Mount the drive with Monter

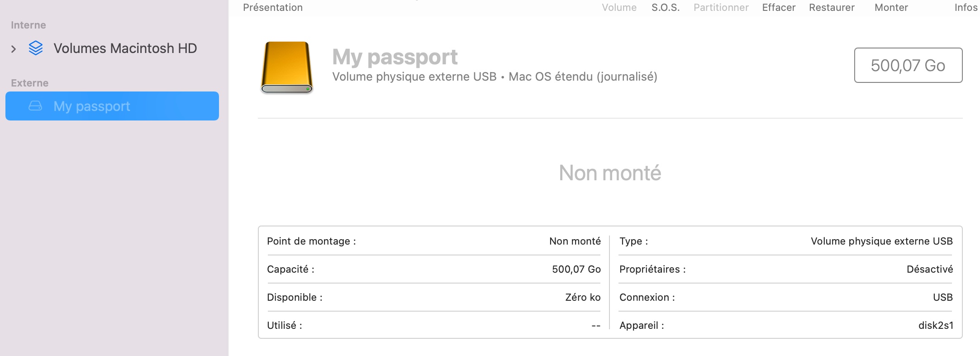click(891, 8)
